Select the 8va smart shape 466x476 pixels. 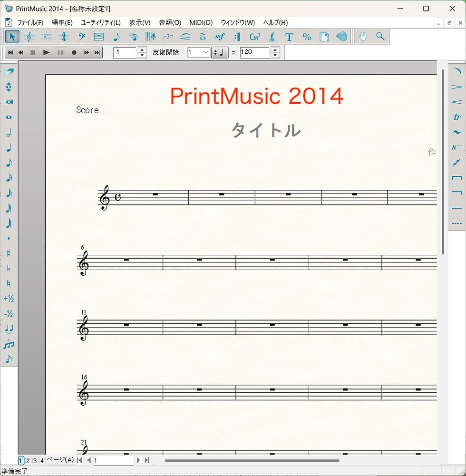(456, 147)
